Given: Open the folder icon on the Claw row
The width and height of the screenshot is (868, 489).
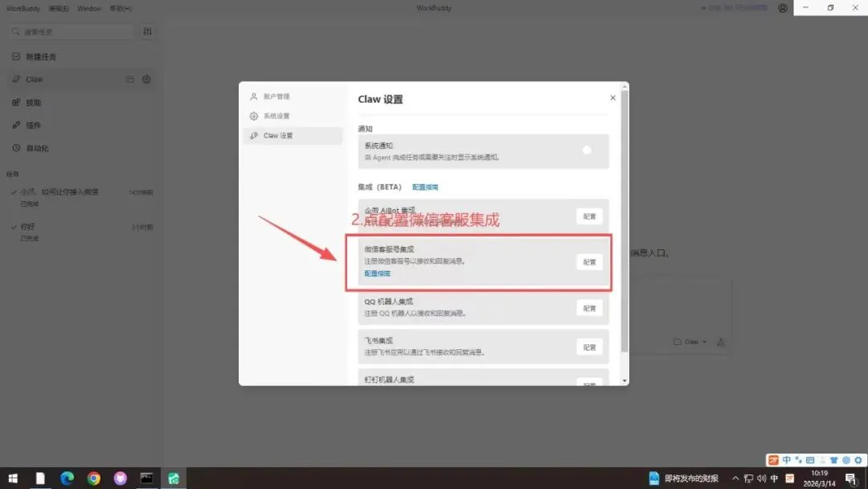Looking at the screenshot, I should point(130,79).
